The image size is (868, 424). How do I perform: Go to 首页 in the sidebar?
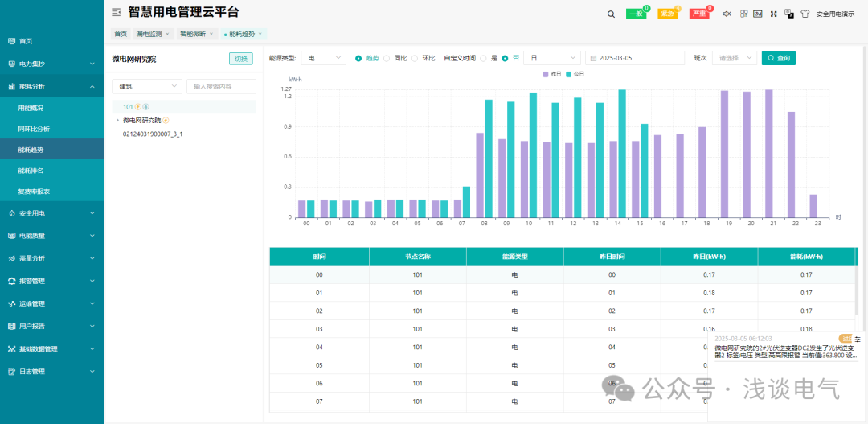pos(51,41)
